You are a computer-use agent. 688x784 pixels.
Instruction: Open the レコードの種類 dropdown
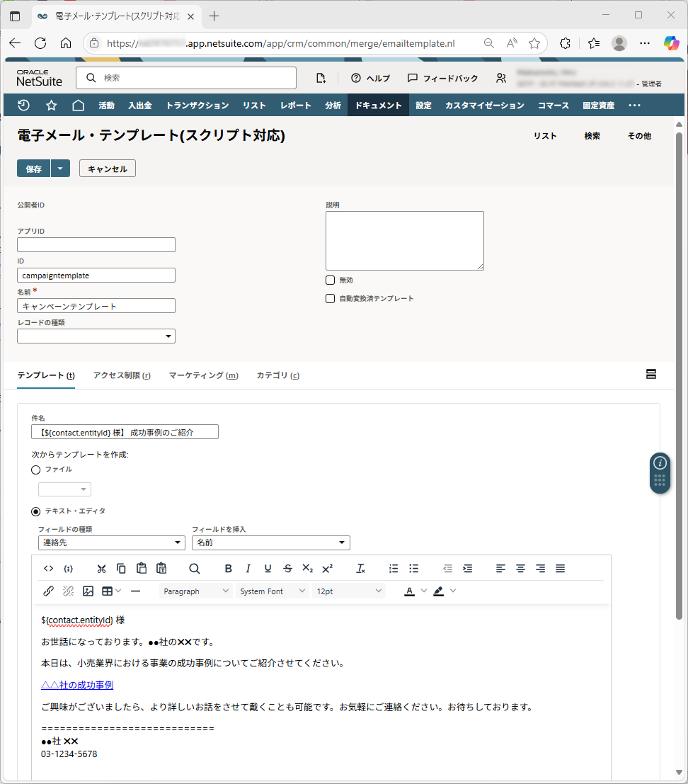pyautogui.click(x=96, y=336)
